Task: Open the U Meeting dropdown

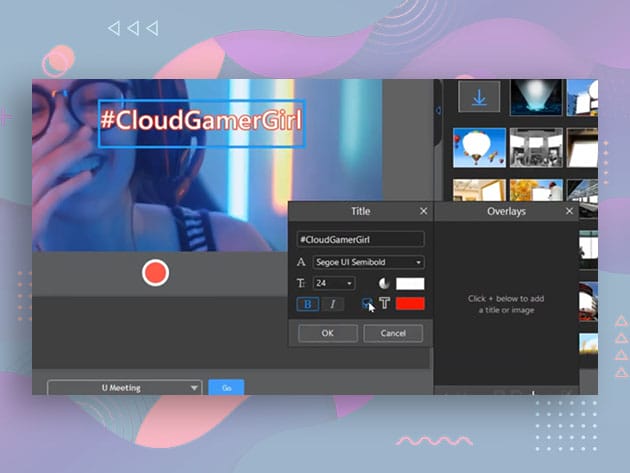Action: pyautogui.click(x=124, y=388)
